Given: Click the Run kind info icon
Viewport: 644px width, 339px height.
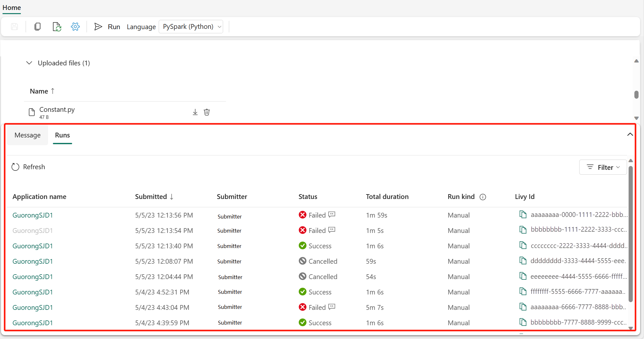Looking at the screenshot, I should [483, 197].
